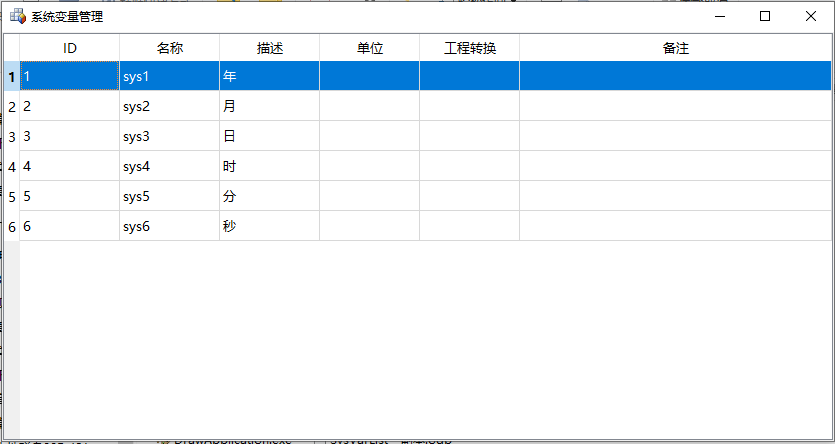The height and width of the screenshot is (444, 835).
Task: Click the 描述 column header
Action: pyautogui.click(x=270, y=48)
